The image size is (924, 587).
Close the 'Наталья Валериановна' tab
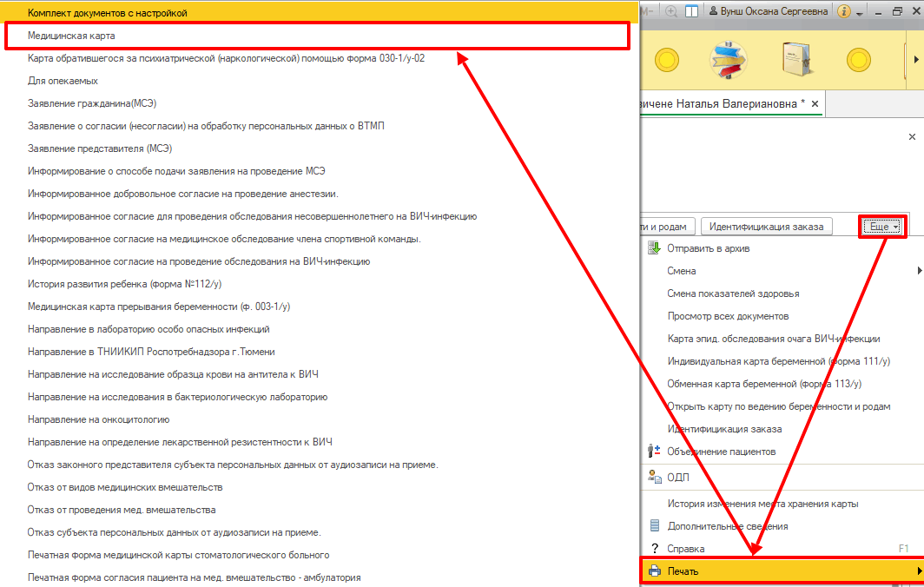pyautogui.click(x=815, y=103)
